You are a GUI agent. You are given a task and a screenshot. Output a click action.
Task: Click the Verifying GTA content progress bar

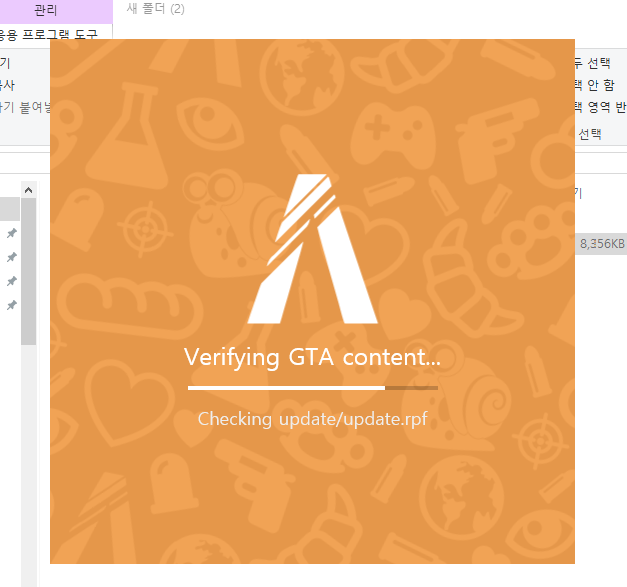(x=313, y=388)
